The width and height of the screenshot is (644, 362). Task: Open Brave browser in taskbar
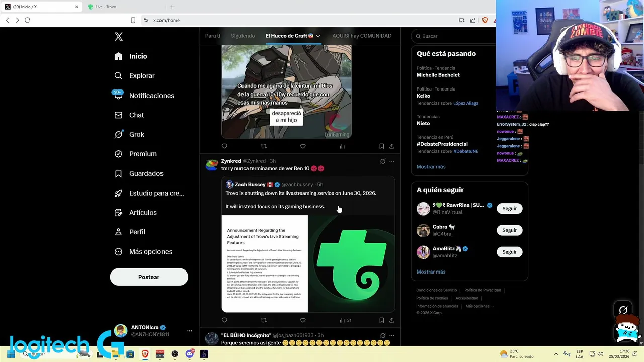click(145, 354)
